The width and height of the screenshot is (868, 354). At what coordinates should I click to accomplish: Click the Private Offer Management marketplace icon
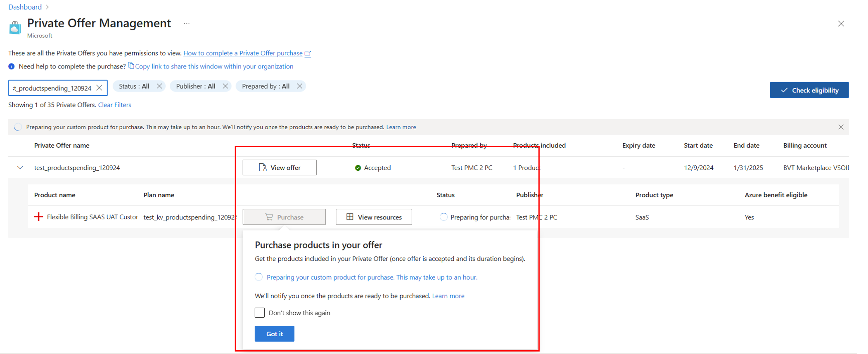[15, 28]
